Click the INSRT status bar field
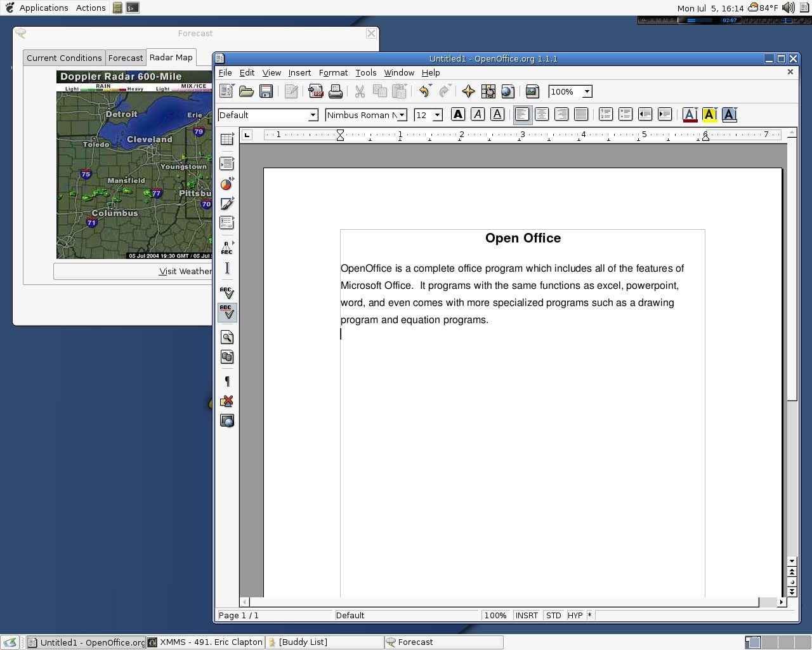The width and height of the screenshot is (812, 650). pos(527,615)
